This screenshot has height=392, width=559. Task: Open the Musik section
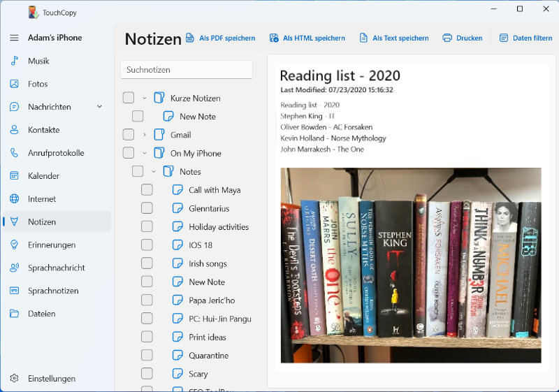pos(57,61)
